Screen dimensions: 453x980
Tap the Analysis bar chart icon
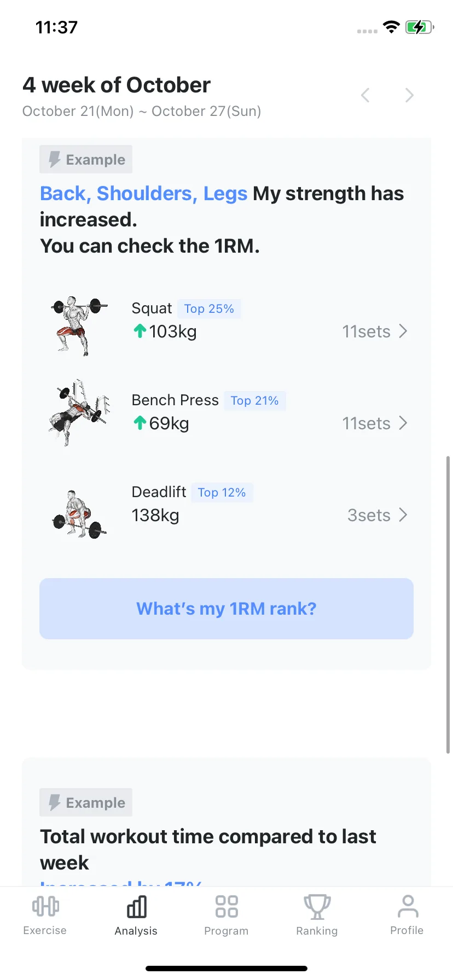tap(136, 906)
